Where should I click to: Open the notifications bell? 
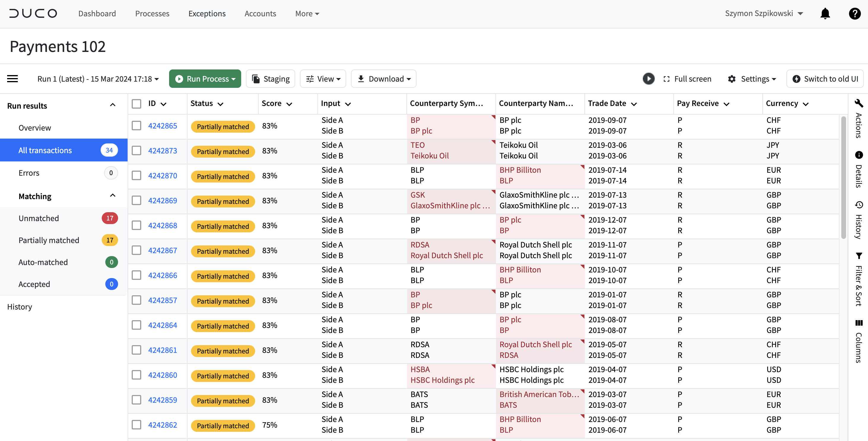[825, 13]
